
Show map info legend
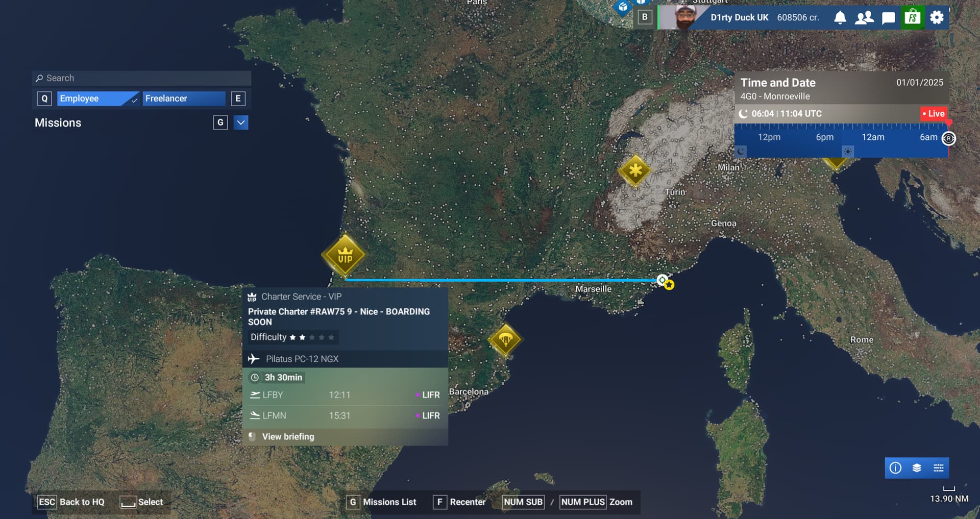tap(895, 468)
